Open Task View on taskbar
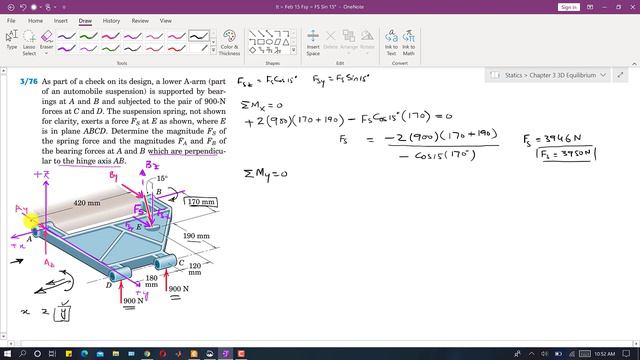640x360 pixels. [x=52, y=353]
